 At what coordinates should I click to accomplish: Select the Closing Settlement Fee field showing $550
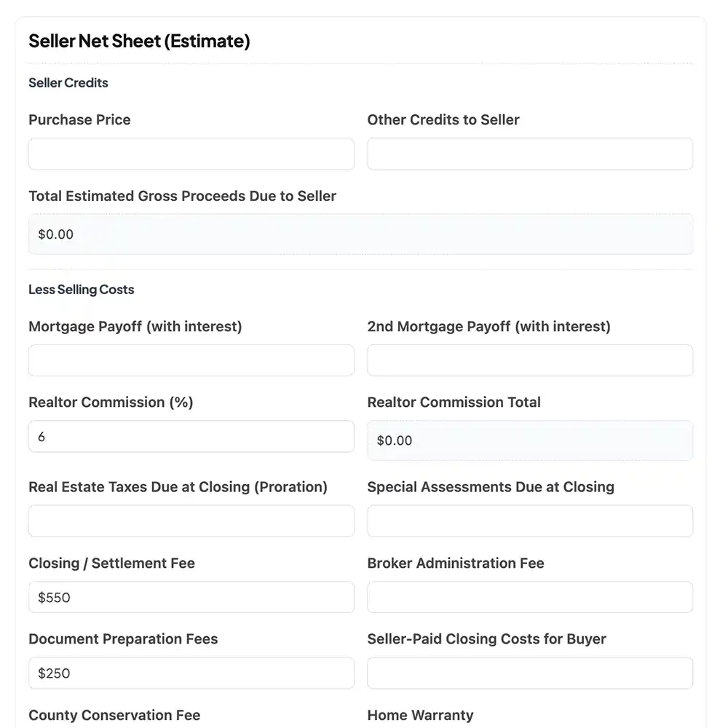point(191,597)
